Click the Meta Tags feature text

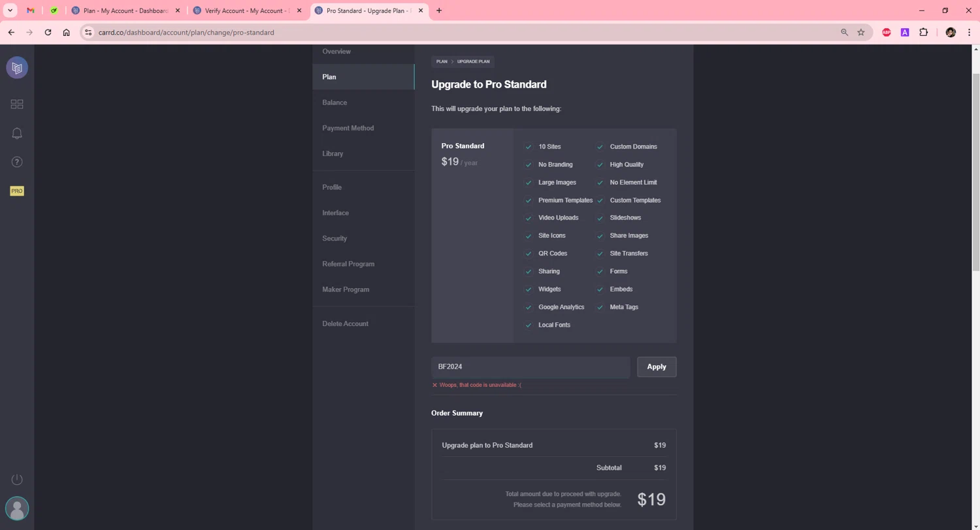pyautogui.click(x=624, y=307)
